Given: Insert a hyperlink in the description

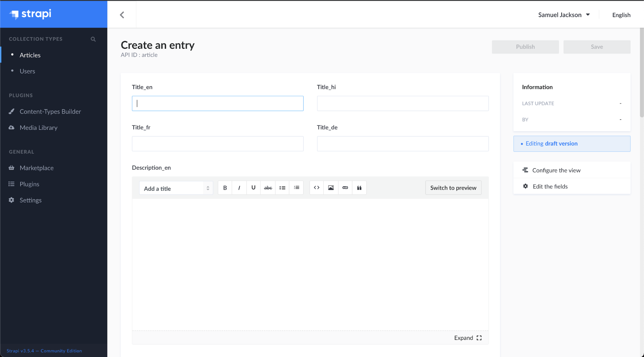Looking at the screenshot, I should point(345,188).
